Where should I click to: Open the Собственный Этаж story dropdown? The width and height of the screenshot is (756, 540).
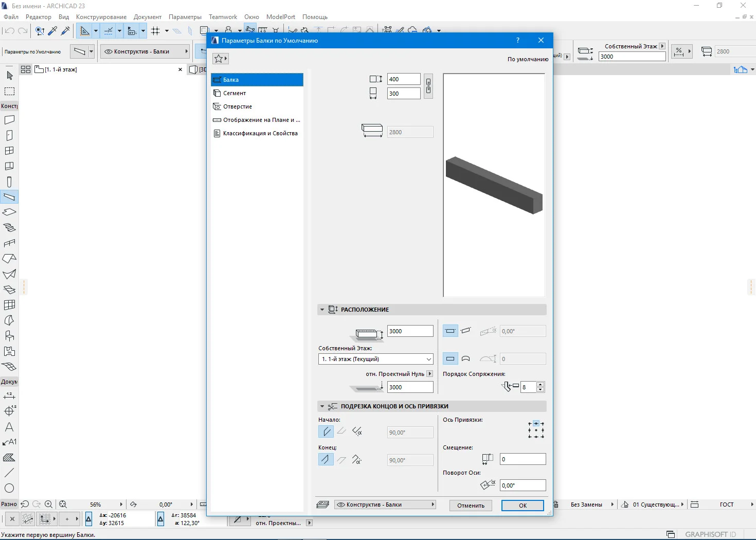(375, 359)
